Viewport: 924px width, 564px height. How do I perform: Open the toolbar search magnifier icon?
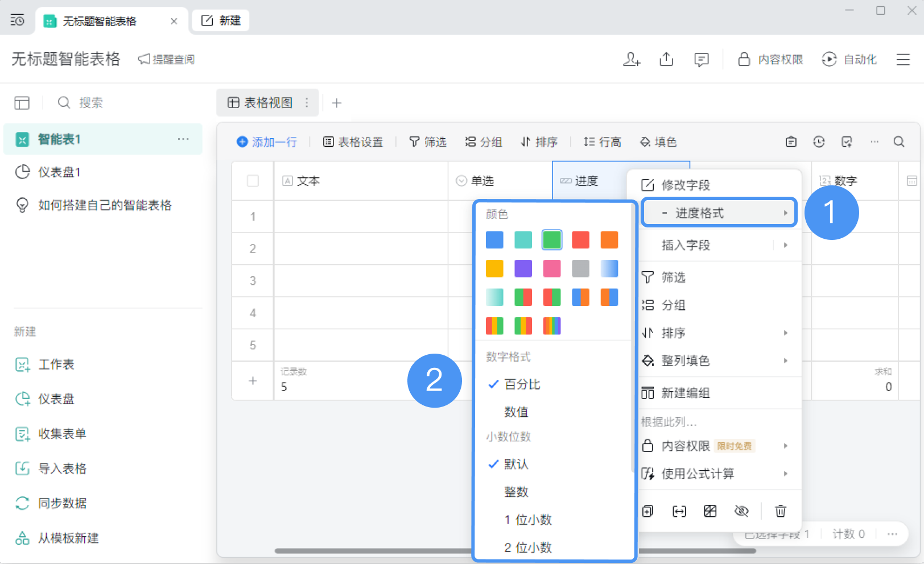coord(899,142)
